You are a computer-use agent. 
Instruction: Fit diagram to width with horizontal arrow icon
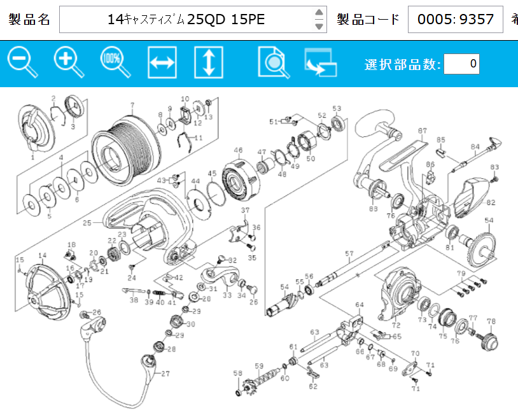click(162, 62)
